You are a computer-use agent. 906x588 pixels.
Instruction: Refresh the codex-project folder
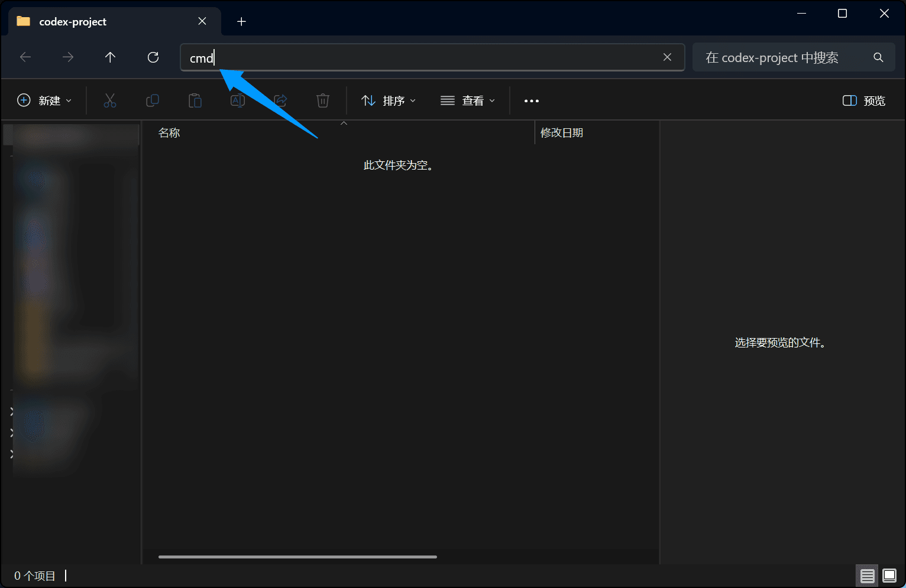153,57
